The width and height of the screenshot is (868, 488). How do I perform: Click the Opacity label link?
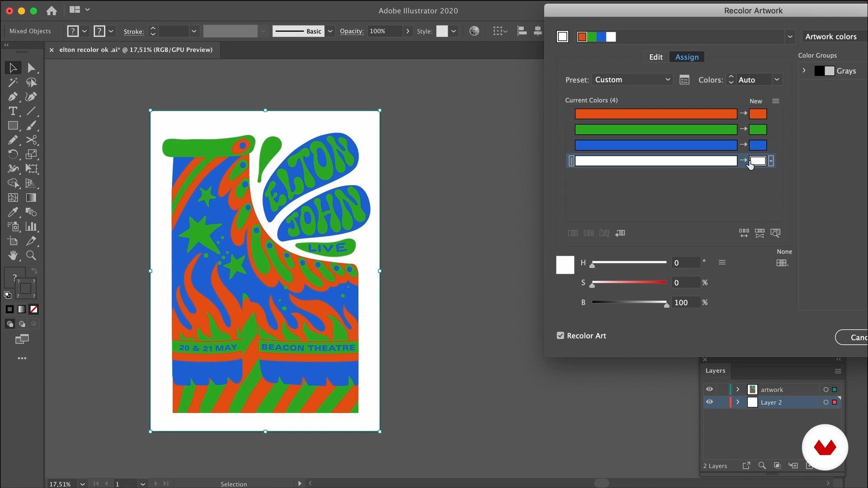pos(351,31)
